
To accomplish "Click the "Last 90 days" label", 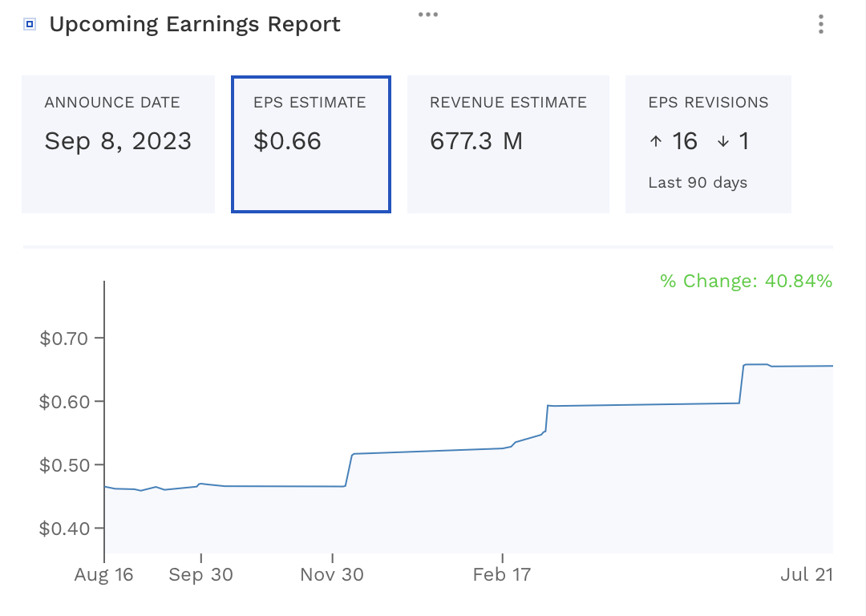I will point(698,183).
